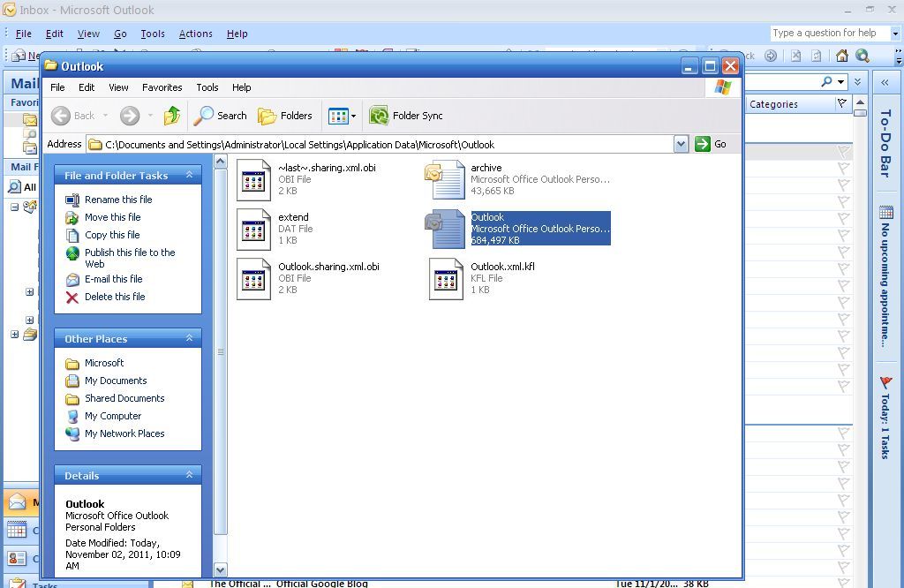Open Mail navigation button in Outlook
This screenshot has height=588, width=904.
point(21,502)
